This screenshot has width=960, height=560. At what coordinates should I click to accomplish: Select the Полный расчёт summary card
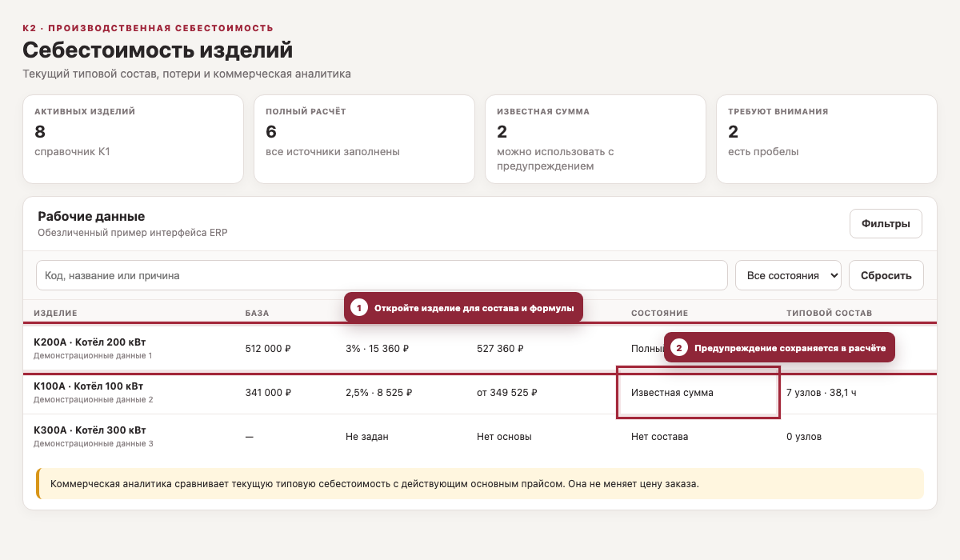coord(364,139)
